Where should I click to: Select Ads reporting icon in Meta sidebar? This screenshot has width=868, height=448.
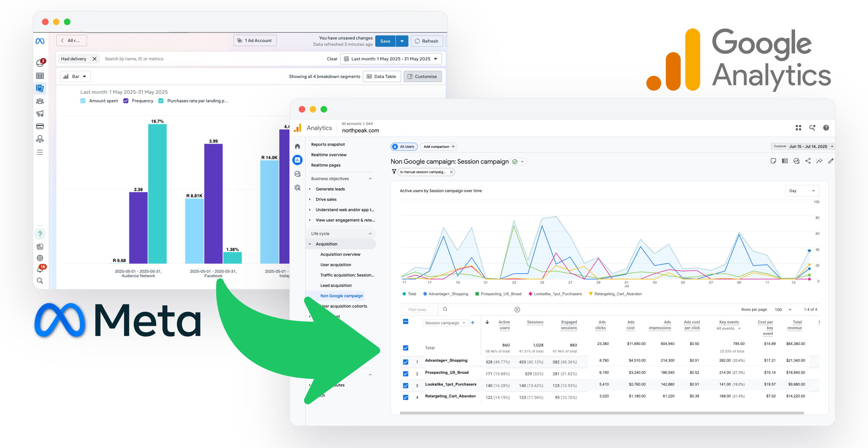pos(40,88)
